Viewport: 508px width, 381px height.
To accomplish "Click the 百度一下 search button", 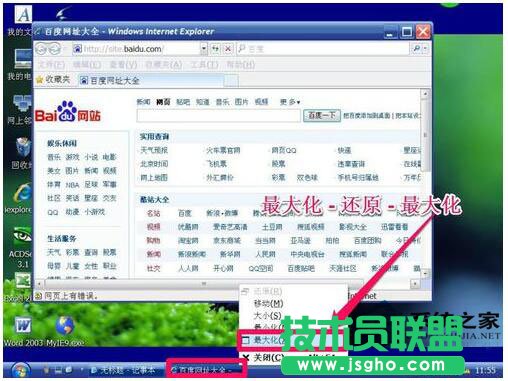I will tap(322, 116).
